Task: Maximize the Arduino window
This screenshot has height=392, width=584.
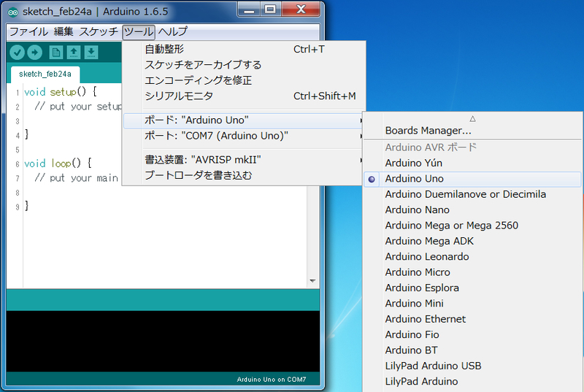Action: 271,9
